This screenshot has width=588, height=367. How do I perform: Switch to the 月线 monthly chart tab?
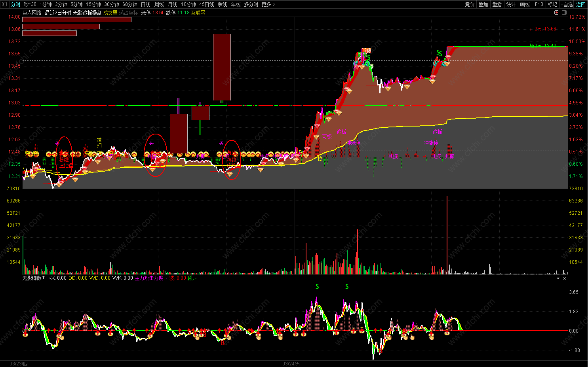[x=173, y=4]
